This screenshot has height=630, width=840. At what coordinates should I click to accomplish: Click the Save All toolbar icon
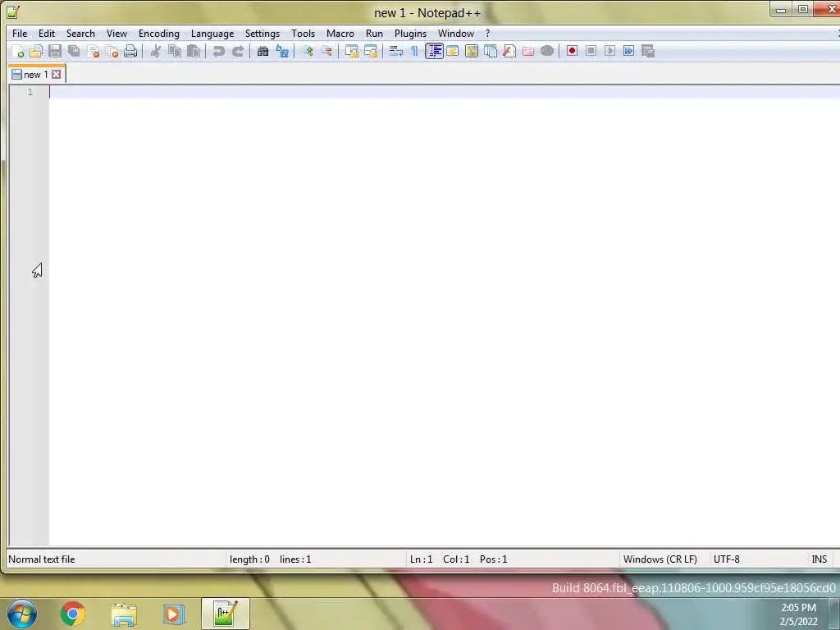74,52
